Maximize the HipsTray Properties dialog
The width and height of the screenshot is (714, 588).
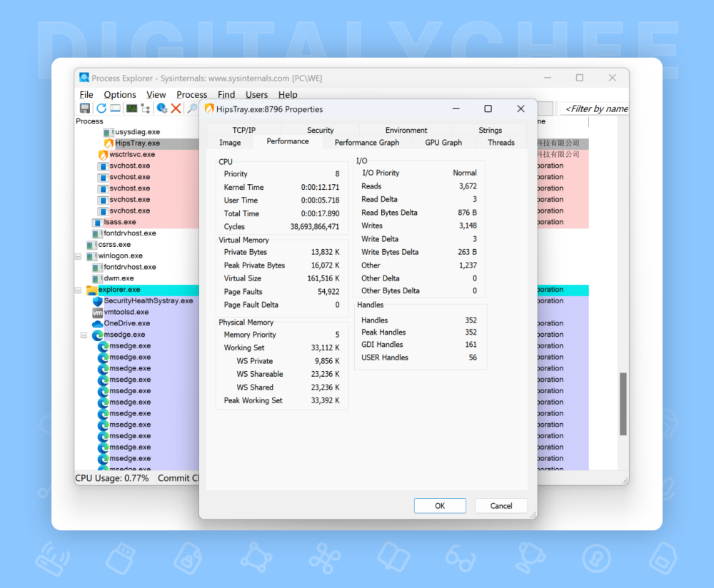click(488, 108)
